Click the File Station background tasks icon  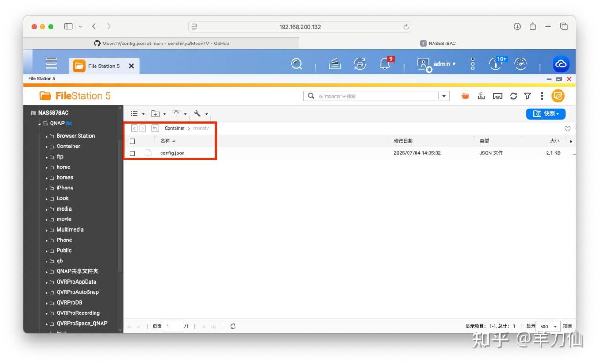coord(481,96)
